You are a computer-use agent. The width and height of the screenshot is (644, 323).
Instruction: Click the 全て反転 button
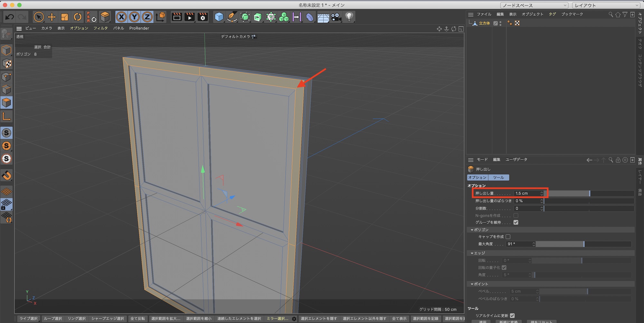pos(137,318)
